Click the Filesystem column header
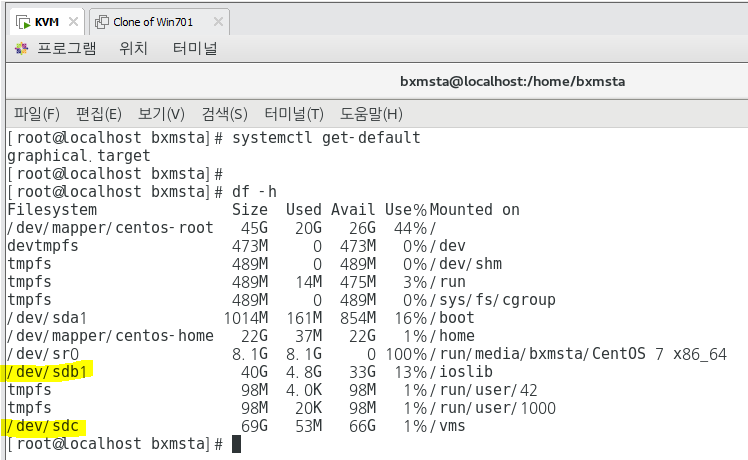The height and width of the screenshot is (460, 748). tap(52, 210)
